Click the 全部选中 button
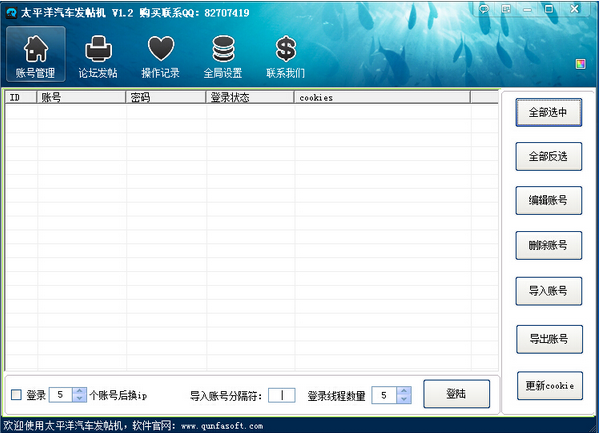Screen dimensions: 600x433 (x=548, y=112)
